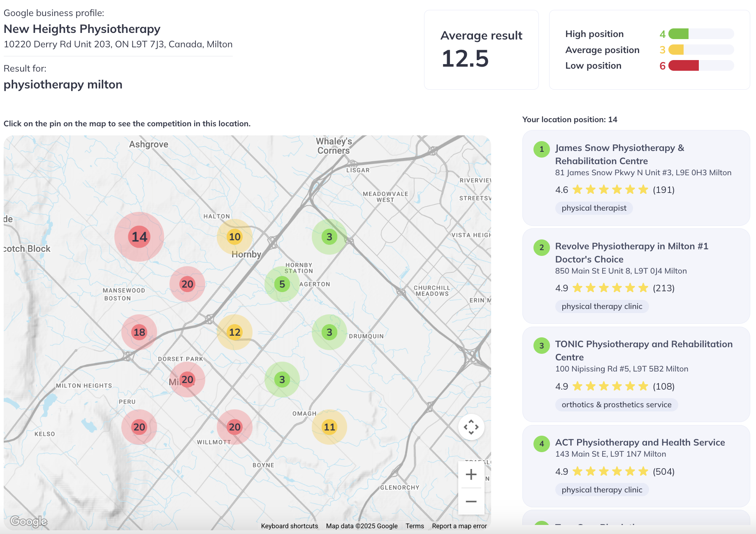The image size is (756, 534).
Task: Click rank 4 green circle badge
Action: click(542, 443)
